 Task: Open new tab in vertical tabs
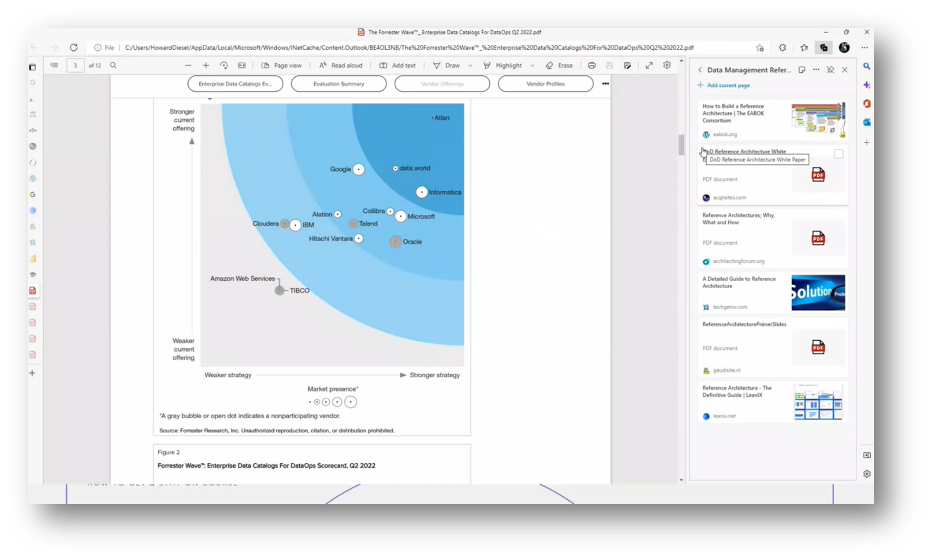point(33,373)
